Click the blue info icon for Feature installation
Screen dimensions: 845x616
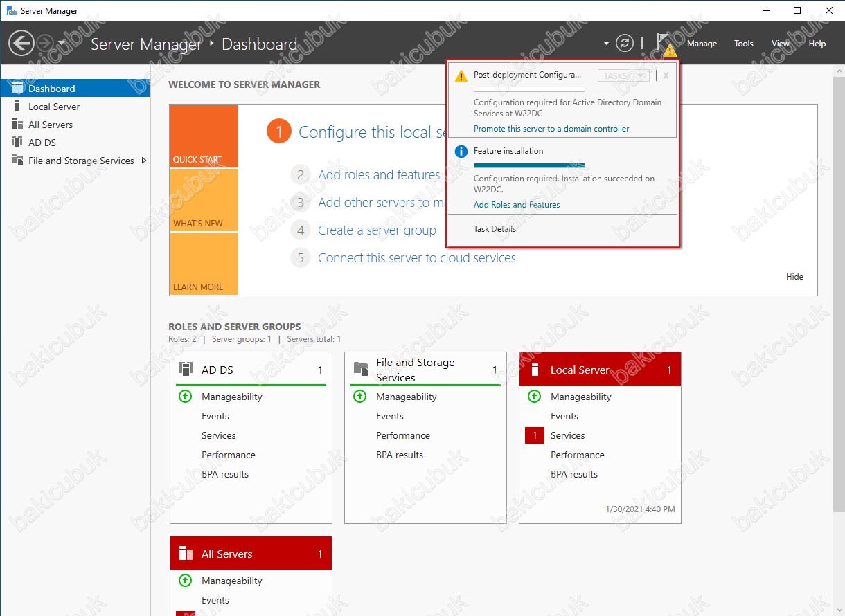click(461, 152)
